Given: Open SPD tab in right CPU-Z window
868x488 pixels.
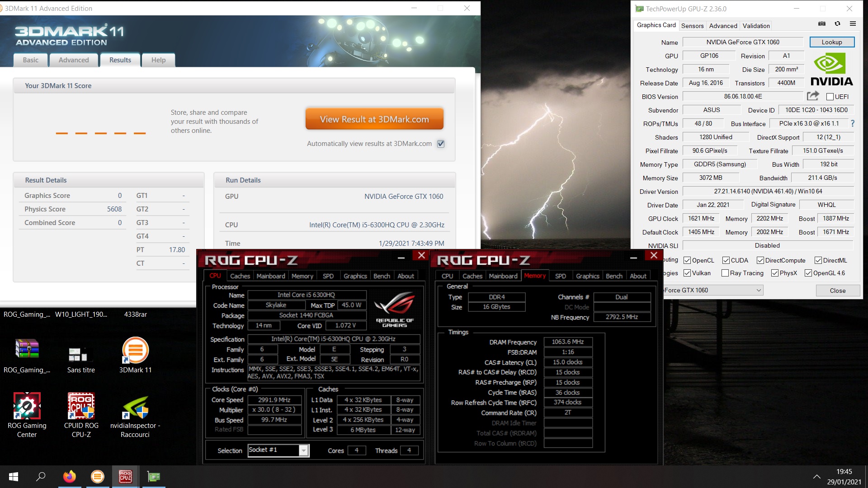Looking at the screenshot, I should [560, 276].
